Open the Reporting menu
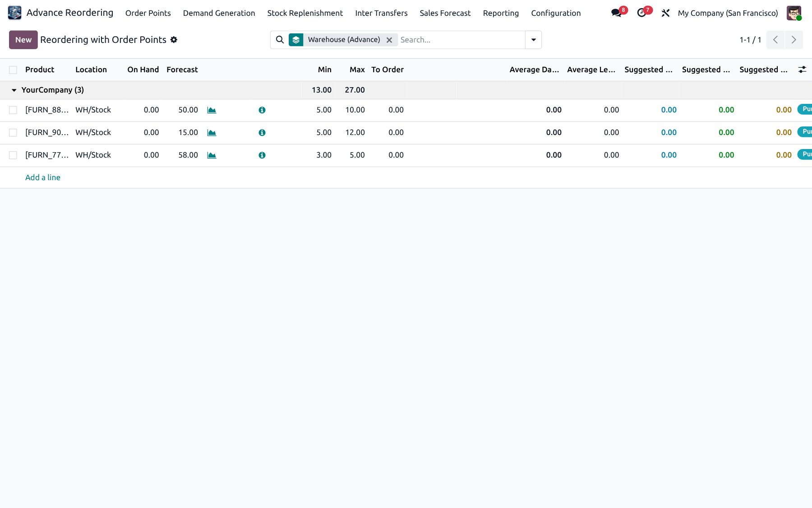This screenshot has height=508, width=812. 501,13
